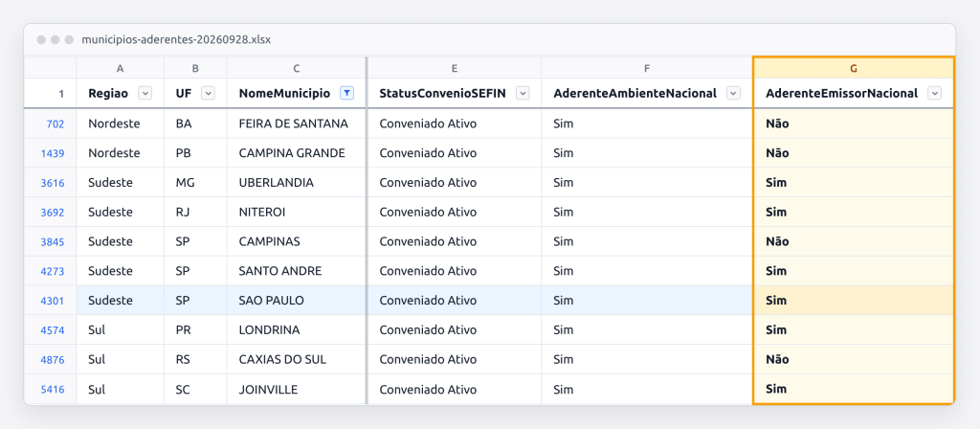Open the UF column filter dropdown

[x=208, y=93]
